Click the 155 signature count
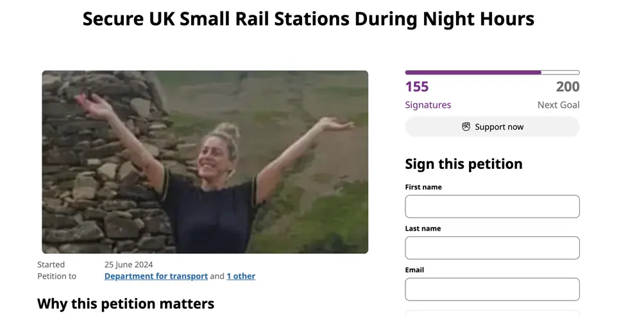 417,87
